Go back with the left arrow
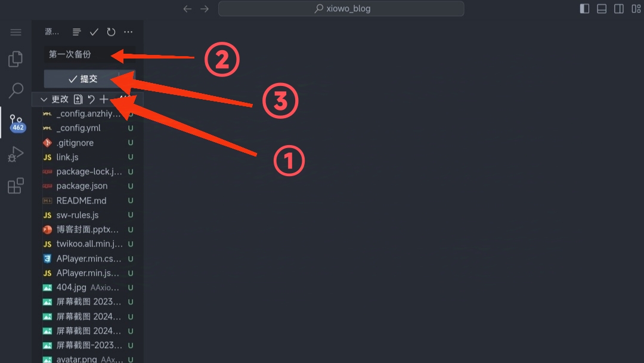 click(187, 8)
